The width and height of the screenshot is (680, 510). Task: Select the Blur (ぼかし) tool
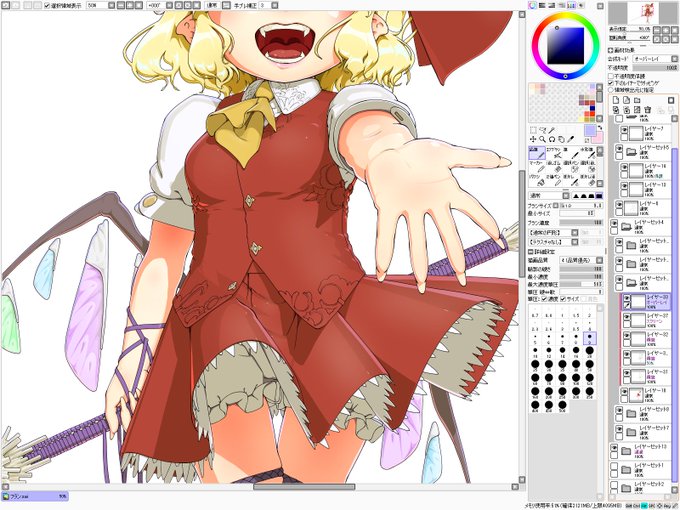click(x=570, y=180)
